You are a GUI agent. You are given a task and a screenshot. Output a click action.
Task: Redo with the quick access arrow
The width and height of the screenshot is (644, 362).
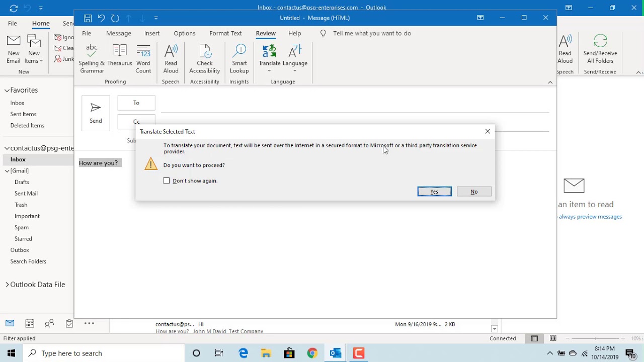tap(115, 18)
